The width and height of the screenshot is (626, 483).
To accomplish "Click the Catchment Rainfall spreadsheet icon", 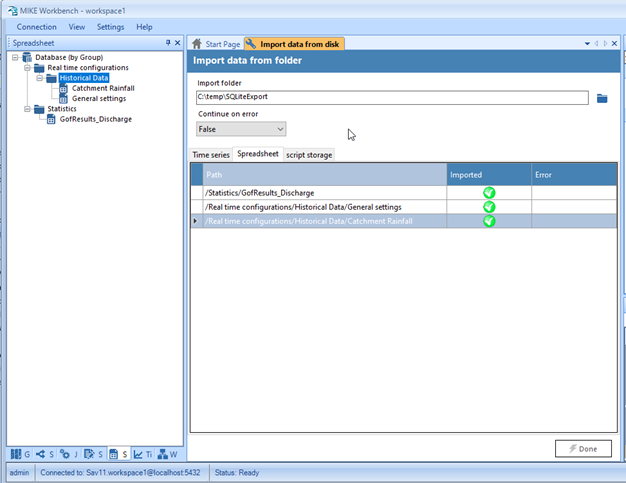I will [x=63, y=88].
